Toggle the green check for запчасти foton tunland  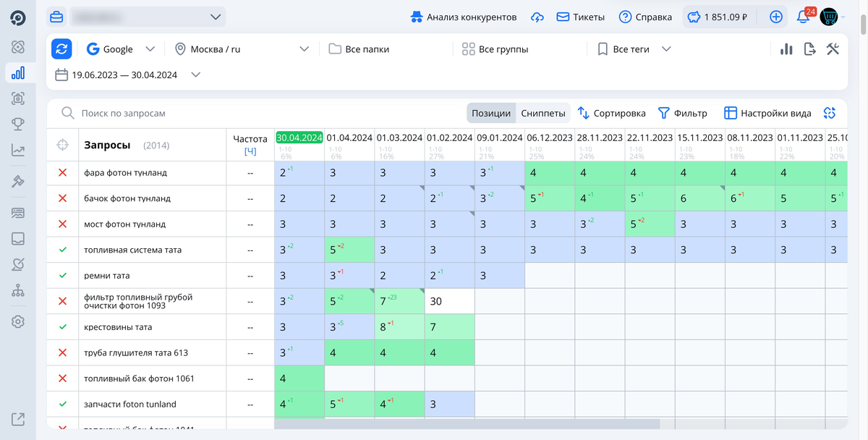tap(62, 404)
